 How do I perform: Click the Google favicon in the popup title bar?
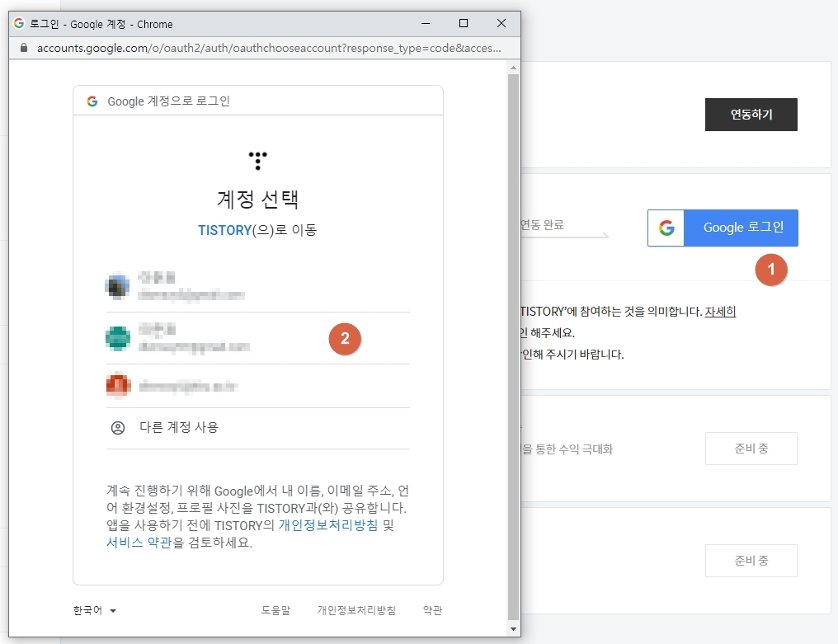(x=19, y=24)
